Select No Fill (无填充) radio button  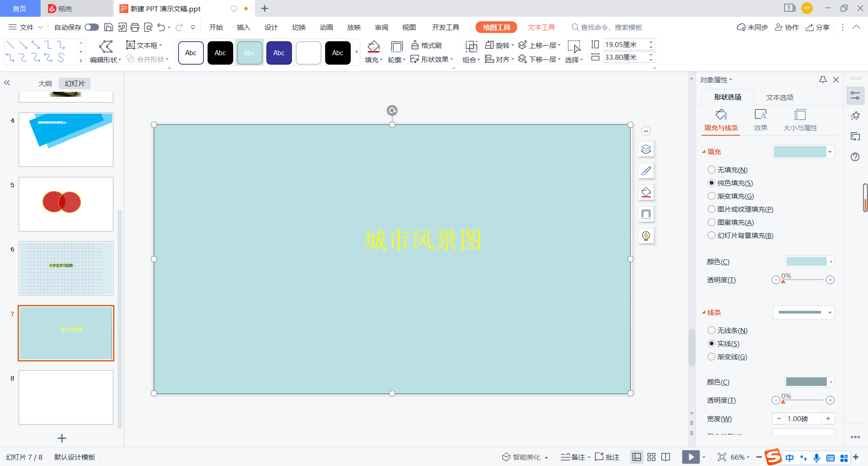pos(712,170)
